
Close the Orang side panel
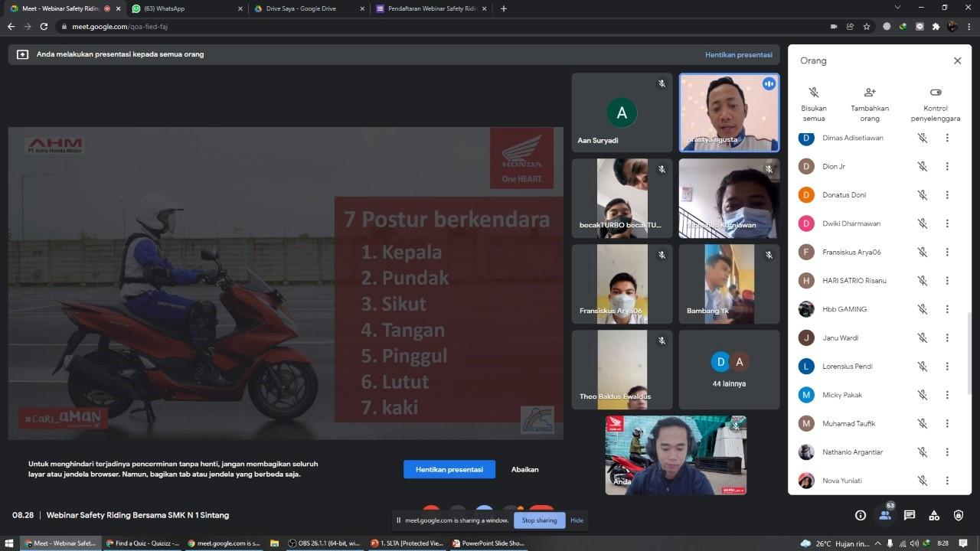(957, 60)
